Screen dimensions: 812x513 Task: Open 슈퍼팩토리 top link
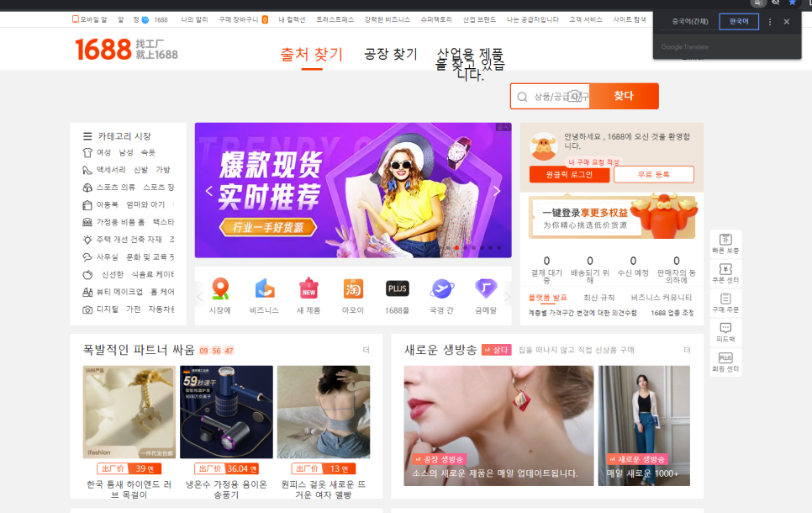[436, 19]
